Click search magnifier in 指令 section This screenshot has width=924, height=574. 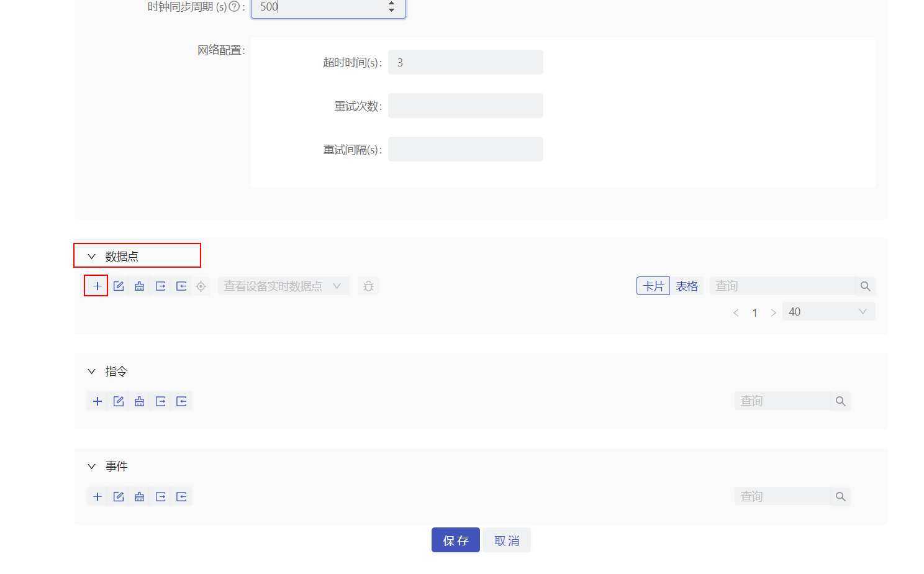click(840, 401)
